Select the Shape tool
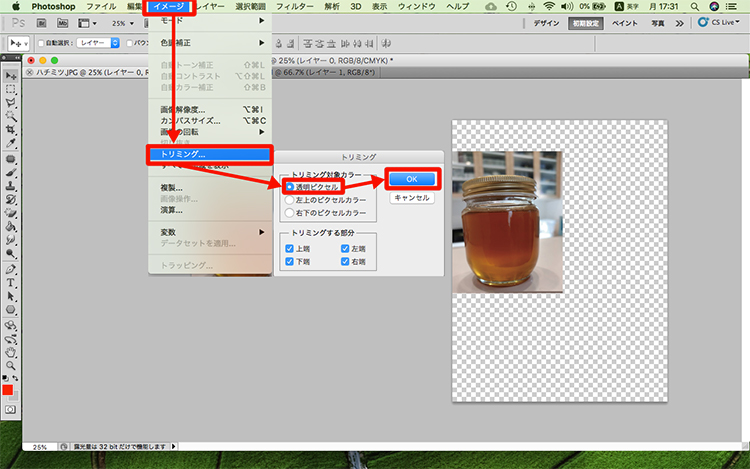This screenshot has width=750, height=469. pyautogui.click(x=11, y=309)
